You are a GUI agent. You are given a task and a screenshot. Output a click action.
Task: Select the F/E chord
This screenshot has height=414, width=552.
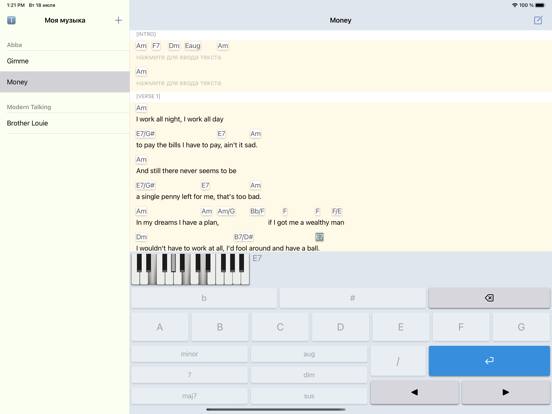pyautogui.click(x=337, y=211)
